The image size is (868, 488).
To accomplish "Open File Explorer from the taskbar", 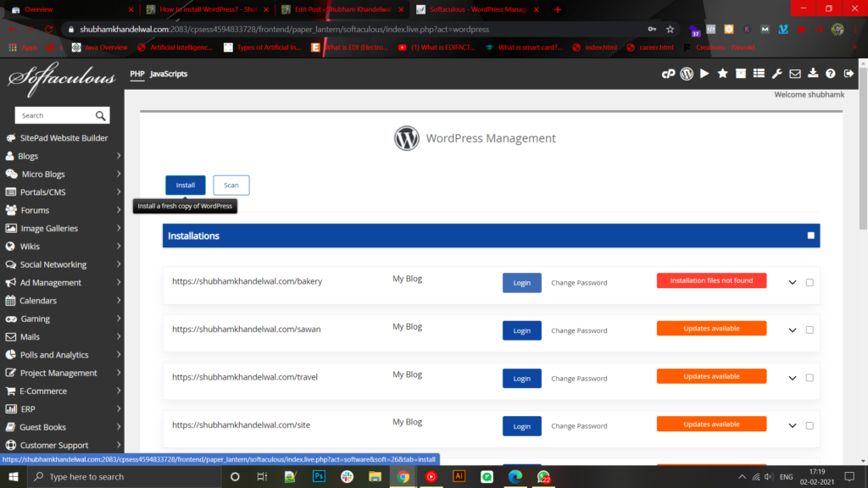I will click(x=375, y=476).
